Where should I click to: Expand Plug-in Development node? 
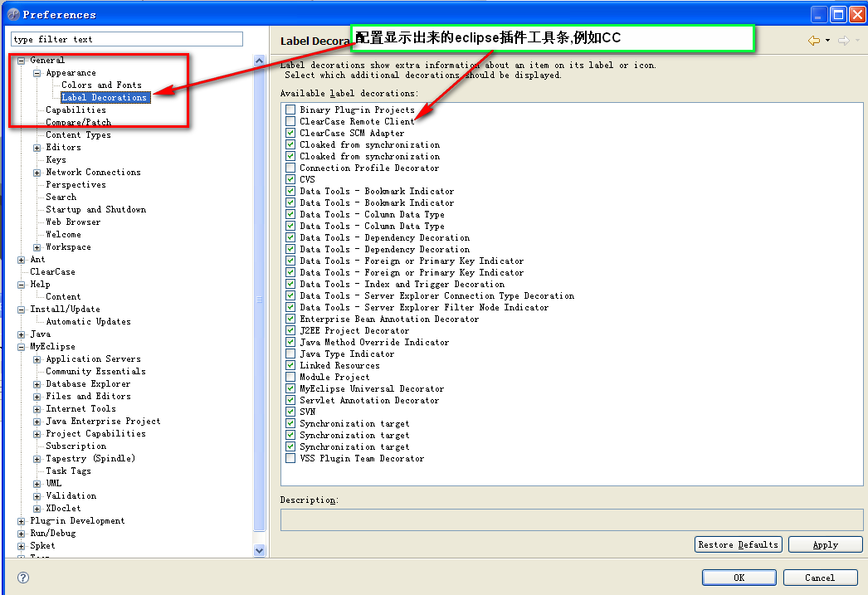click(x=21, y=521)
